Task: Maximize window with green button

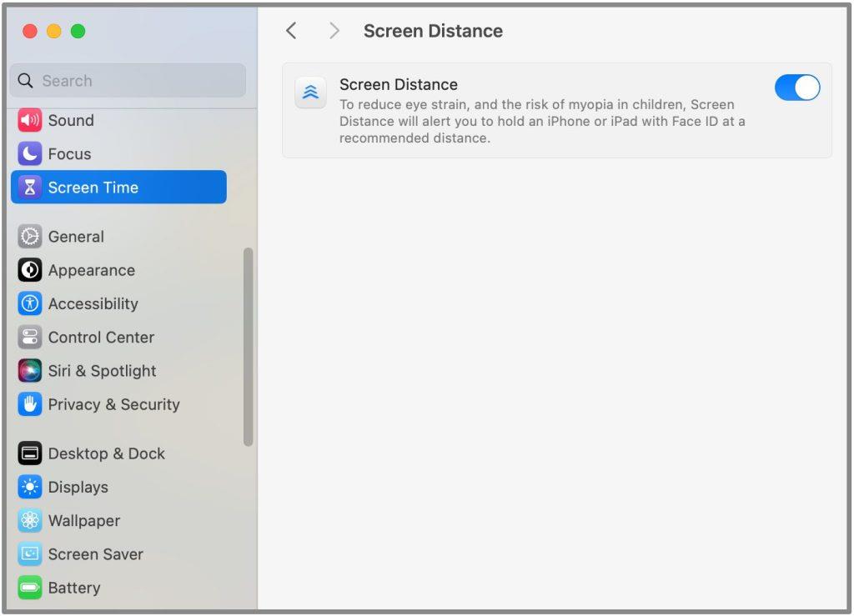Action: (x=78, y=31)
